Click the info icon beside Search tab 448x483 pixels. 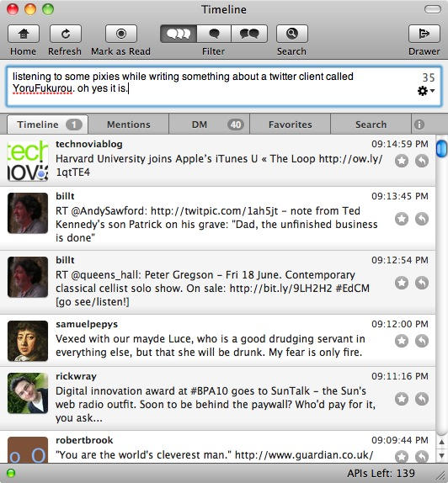point(419,125)
